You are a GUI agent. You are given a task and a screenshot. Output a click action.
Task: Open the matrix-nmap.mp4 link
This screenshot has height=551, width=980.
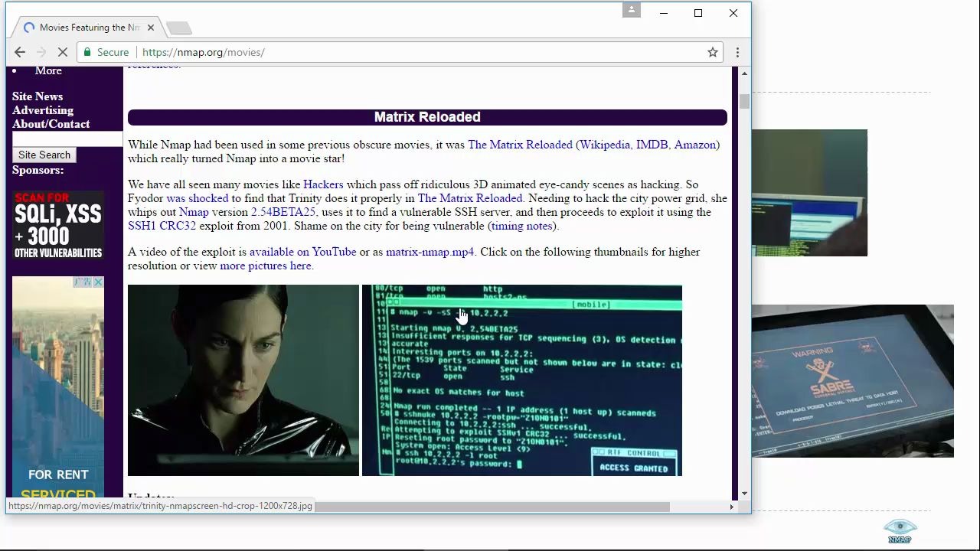point(430,252)
